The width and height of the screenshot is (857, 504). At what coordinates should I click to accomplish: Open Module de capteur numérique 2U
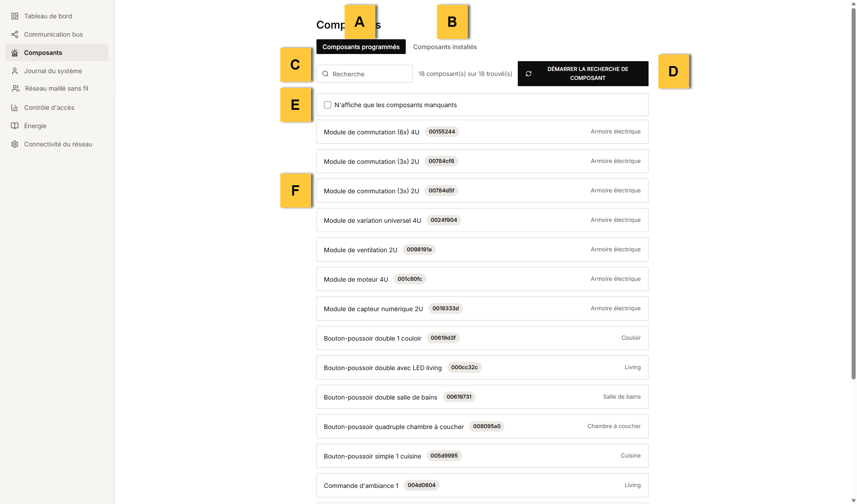(483, 308)
